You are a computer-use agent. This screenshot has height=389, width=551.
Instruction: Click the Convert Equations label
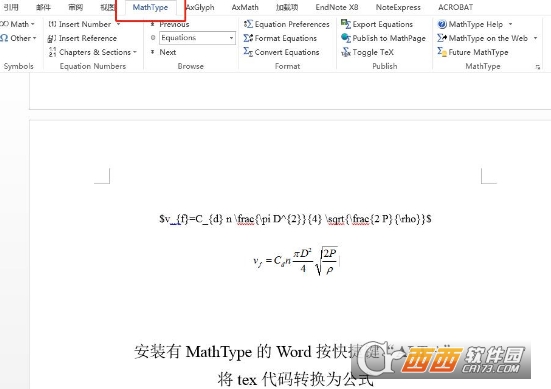[x=287, y=52]
